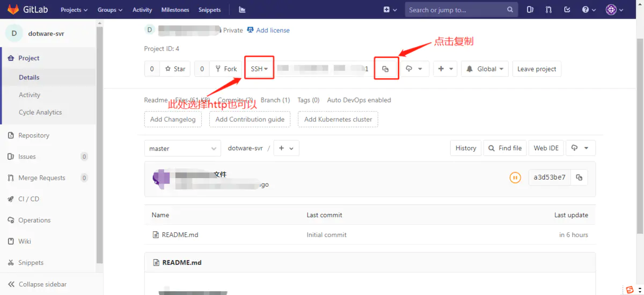This screenshot has height=295, width=644.
Task: Fork the project
Action: 225,69
